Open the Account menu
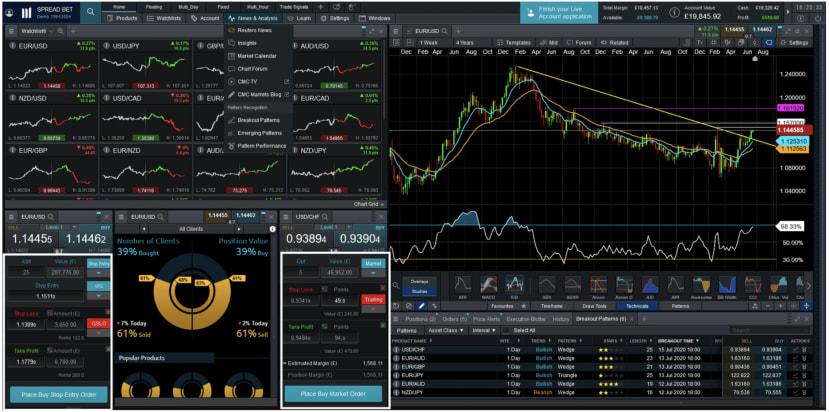This screenshot has width=829, height=412. point(205,18)
